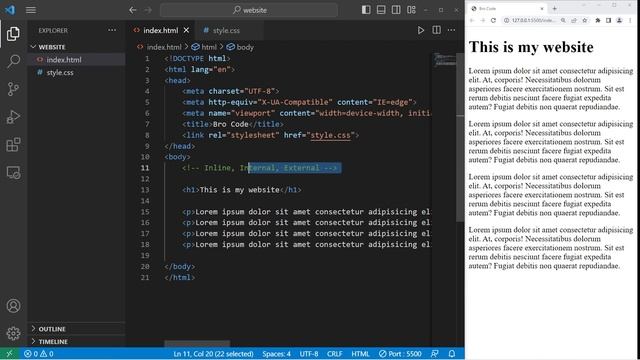Open index.html in the Explorer tree

coord(76,60)
